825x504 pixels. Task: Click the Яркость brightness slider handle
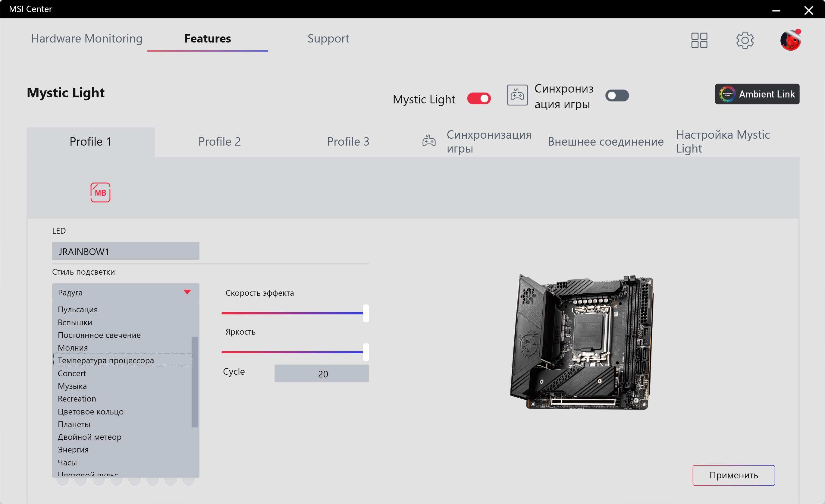point(365,352)
